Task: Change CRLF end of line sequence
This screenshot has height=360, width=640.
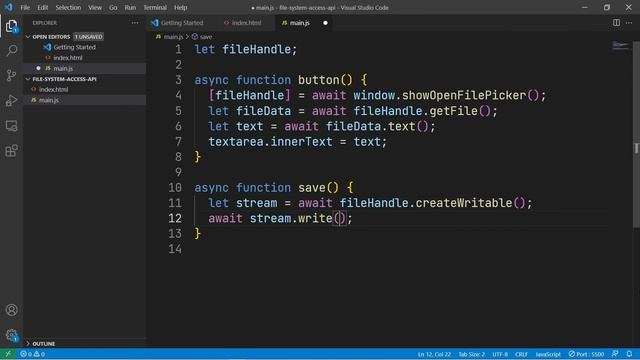Action: click(521, 354)
